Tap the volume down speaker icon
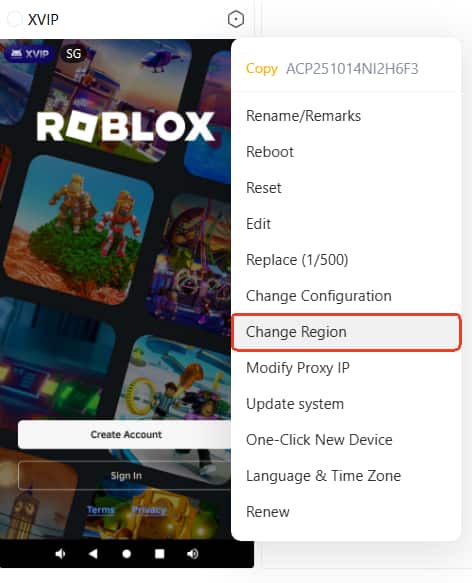 (x=60, y=554)
